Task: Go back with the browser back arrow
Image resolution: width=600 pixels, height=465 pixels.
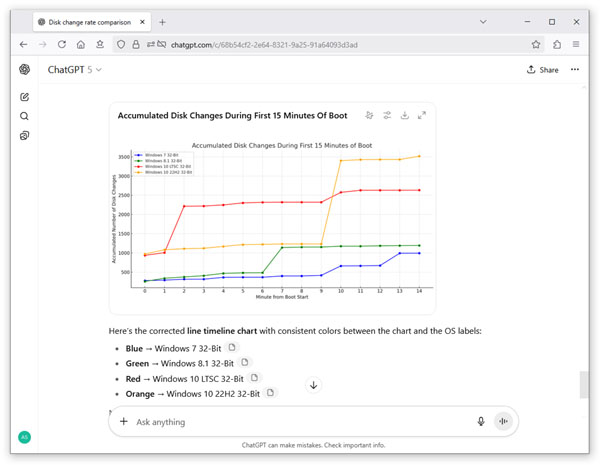Action: (23, 44)
